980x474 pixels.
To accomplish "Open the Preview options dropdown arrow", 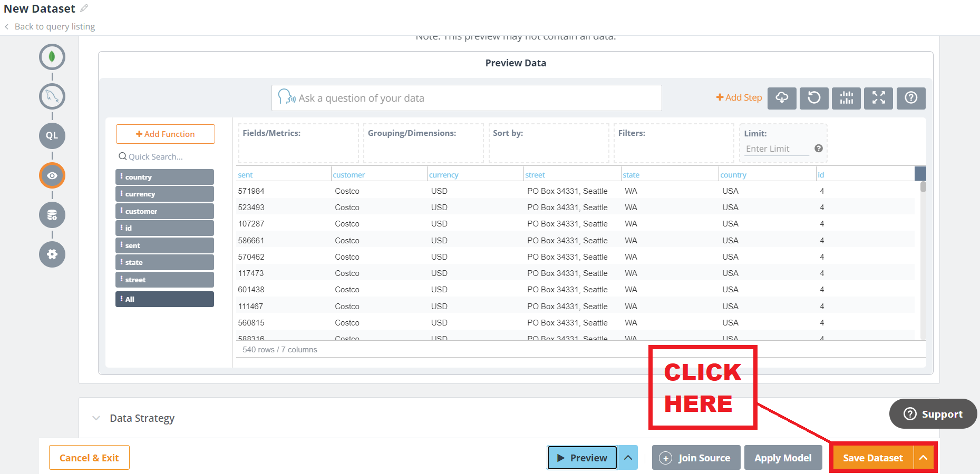I will (x=628, y=458).
